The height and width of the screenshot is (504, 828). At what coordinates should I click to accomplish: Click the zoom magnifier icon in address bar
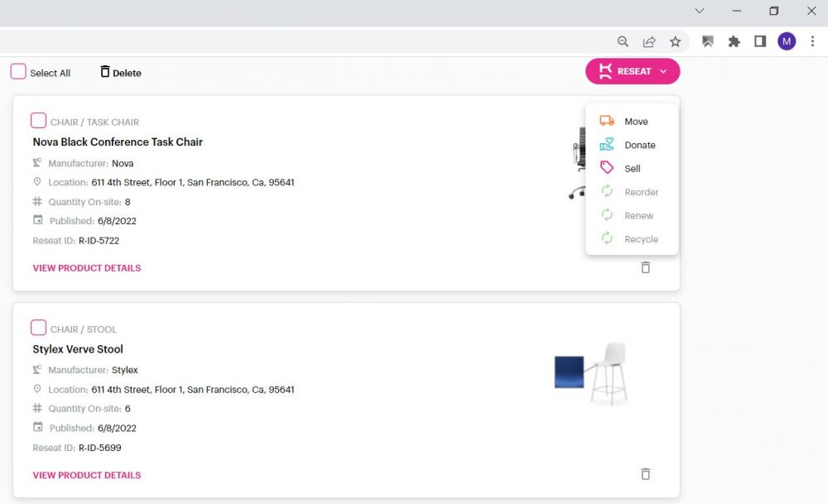[x=623, y=41]
